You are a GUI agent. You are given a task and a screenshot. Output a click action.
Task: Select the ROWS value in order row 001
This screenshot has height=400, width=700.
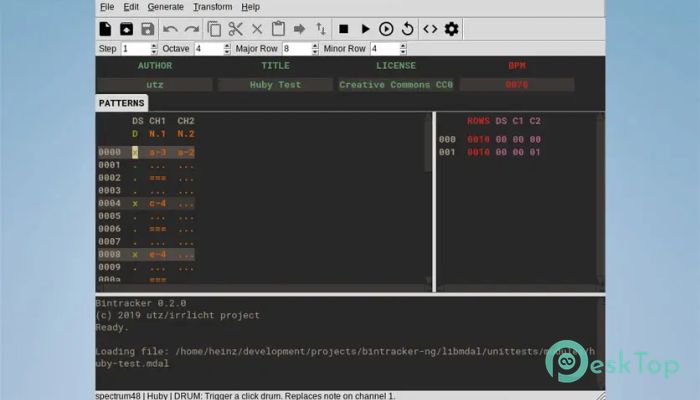(478, 152)
